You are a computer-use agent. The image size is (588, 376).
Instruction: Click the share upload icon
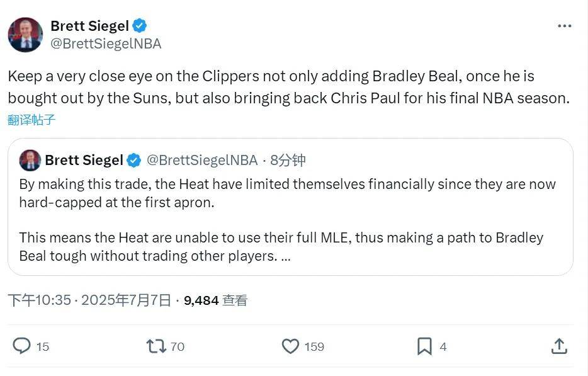(558, 346)
